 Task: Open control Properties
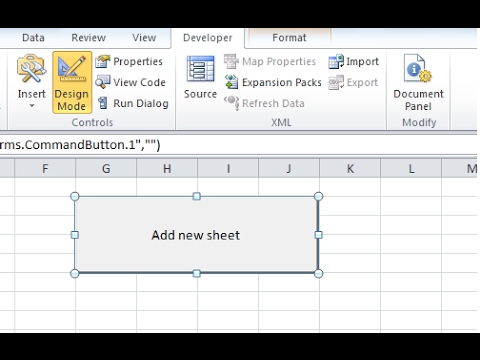coord(129,61)
